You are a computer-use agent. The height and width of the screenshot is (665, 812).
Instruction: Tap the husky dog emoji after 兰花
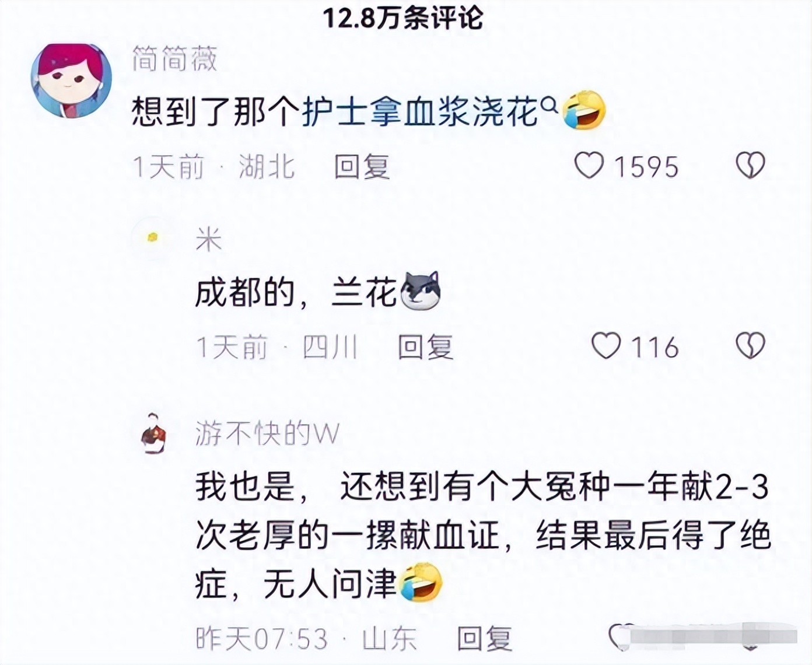coord(419,291)
